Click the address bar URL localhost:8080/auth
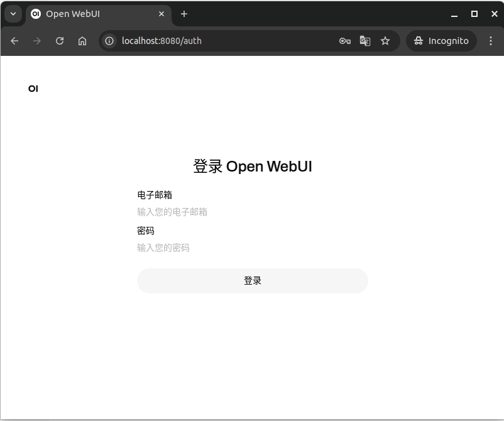This screenshot has width=504, height=421. [x=162, y=41]
